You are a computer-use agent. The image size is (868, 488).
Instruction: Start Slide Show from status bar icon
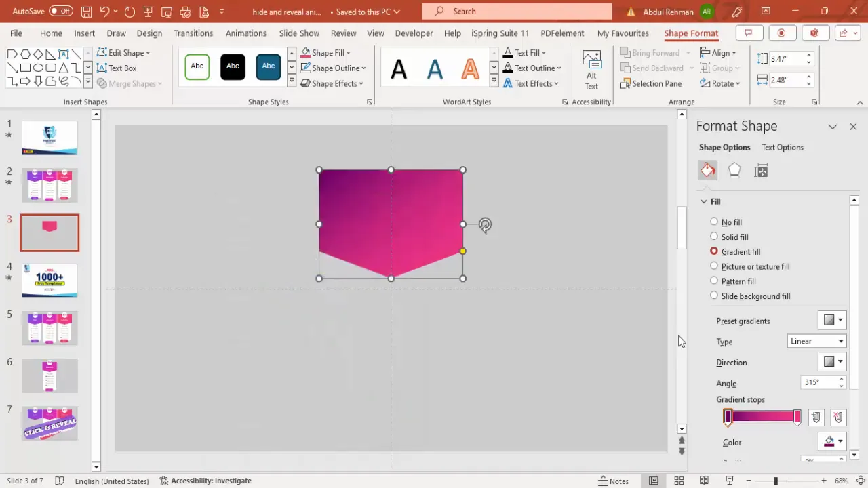(x=729, y=481)
